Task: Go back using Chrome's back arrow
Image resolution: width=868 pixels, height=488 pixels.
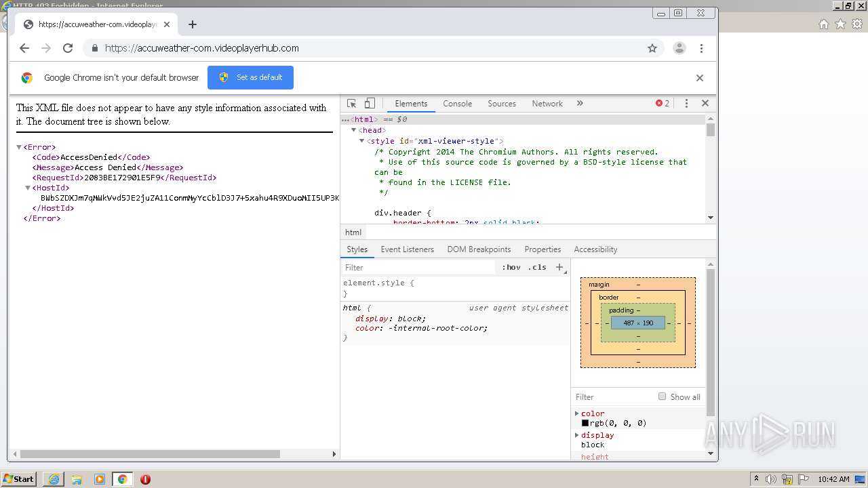Action: tap(24, 48)
